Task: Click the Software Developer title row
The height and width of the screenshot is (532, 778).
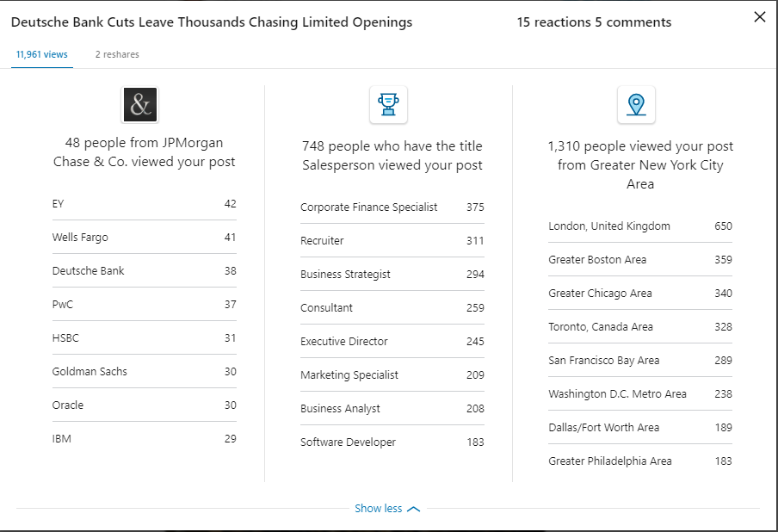Action: click(x=392, y=442)
